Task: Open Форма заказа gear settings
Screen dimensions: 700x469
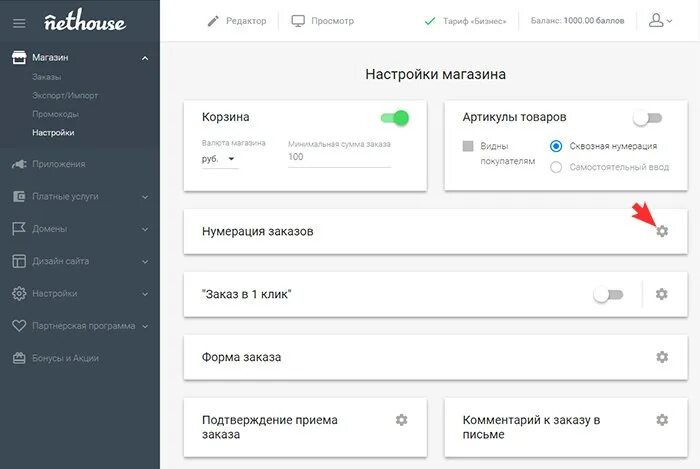Action: 662,357
